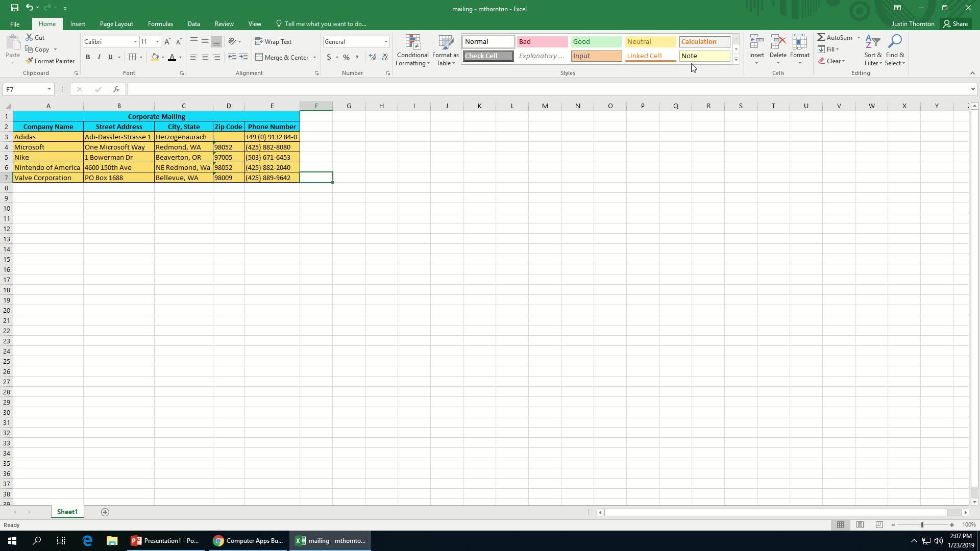This screenshot has height=551, width=980.
Task: Click the AutoSum button
Action: tap(835, 38)
